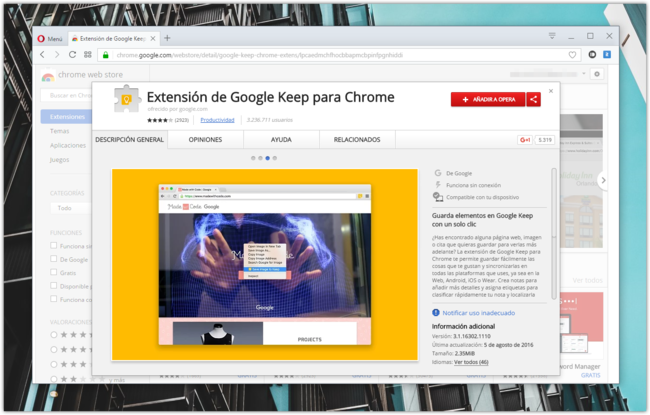
Task: Click Notificar uso inadecuado link
Action: point(478,313)
